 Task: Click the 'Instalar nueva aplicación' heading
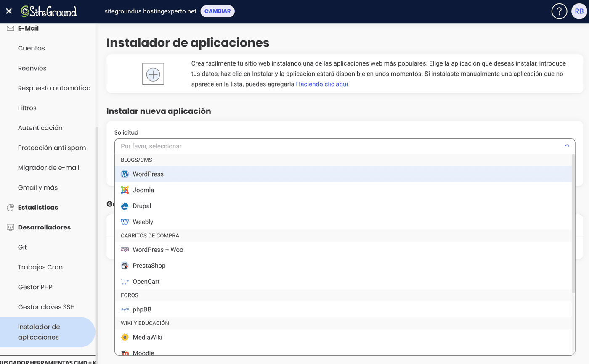[159, 111]
